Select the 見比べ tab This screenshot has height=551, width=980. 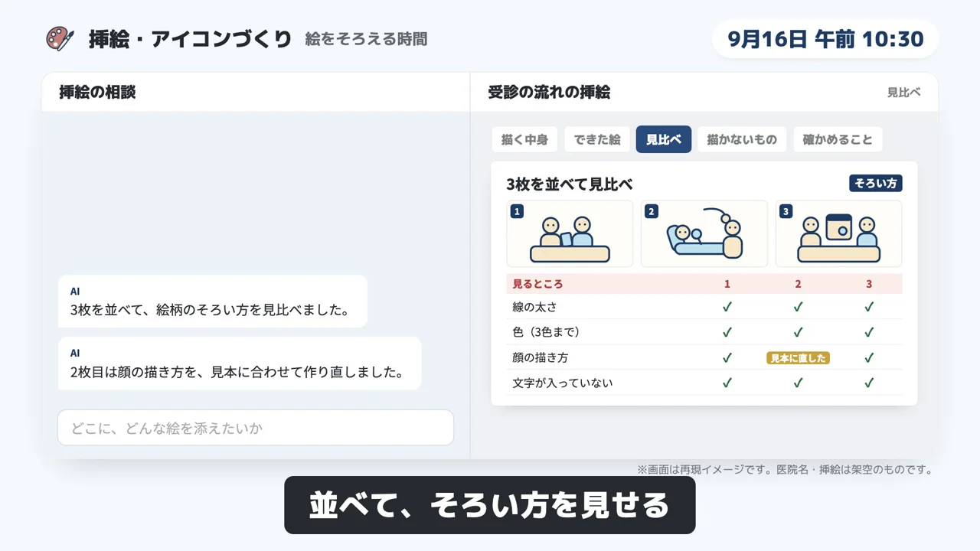[664, 139]
